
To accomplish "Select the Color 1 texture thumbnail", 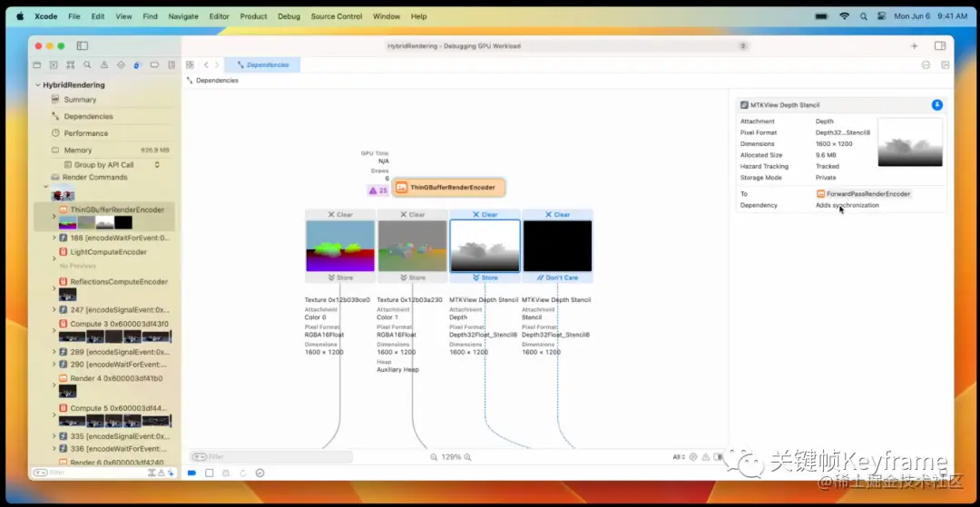I will click(x=413, y=246).
